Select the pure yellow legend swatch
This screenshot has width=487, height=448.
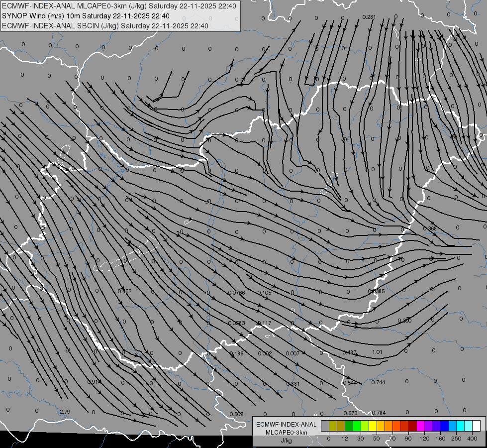[373, 426]
